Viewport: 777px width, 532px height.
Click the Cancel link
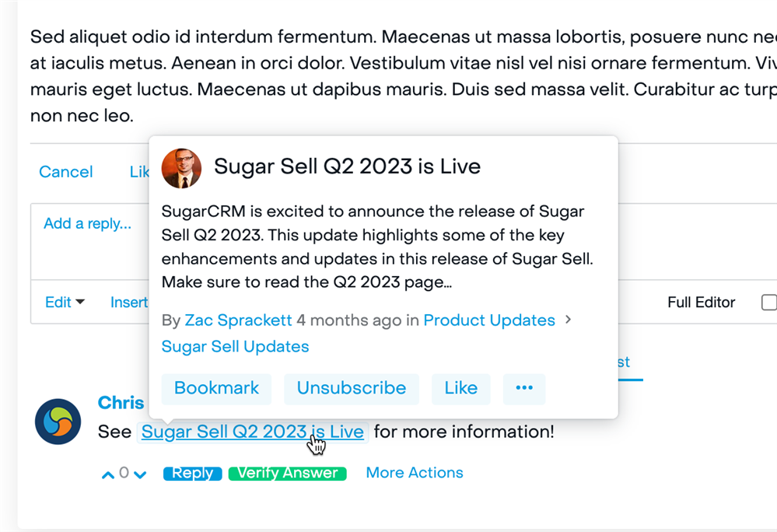tap(66, 172)
